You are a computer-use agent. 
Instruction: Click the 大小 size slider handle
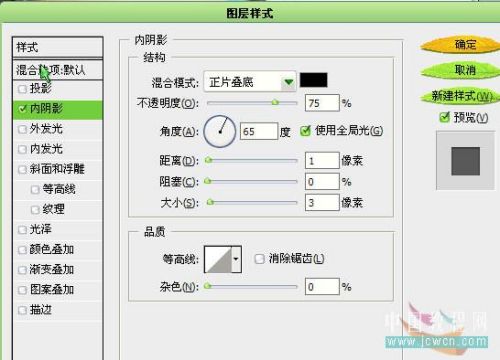click(x=210, y=202)
